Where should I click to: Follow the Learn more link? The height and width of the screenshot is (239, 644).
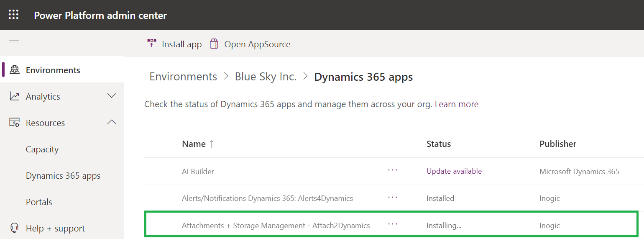457,104
